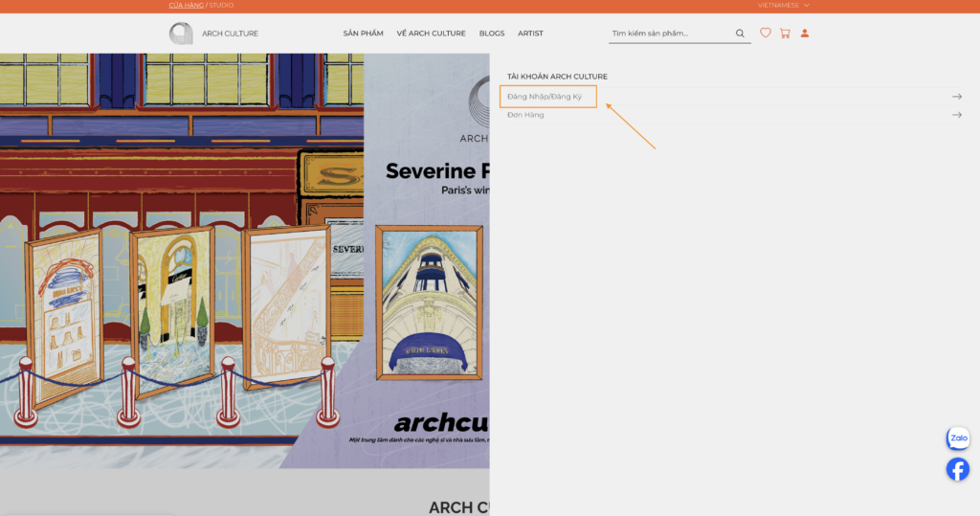Select the Đơn Hàng option

coord(525,115)
